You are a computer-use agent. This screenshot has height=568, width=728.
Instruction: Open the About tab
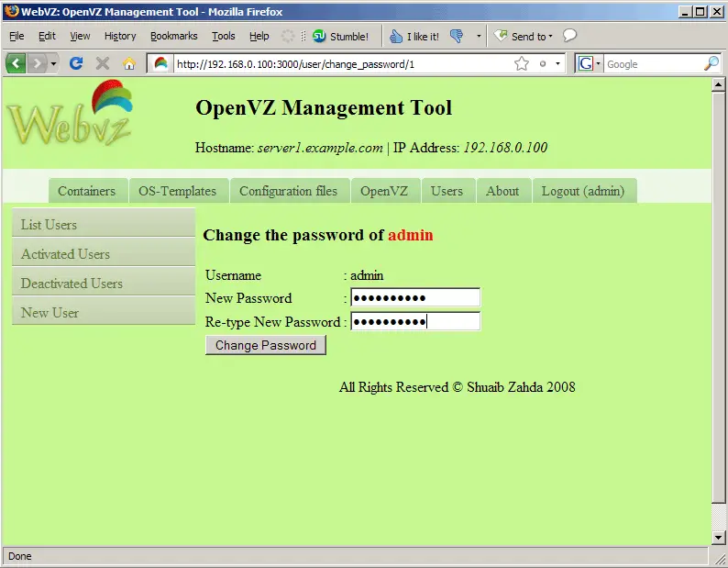coord(502,191)
